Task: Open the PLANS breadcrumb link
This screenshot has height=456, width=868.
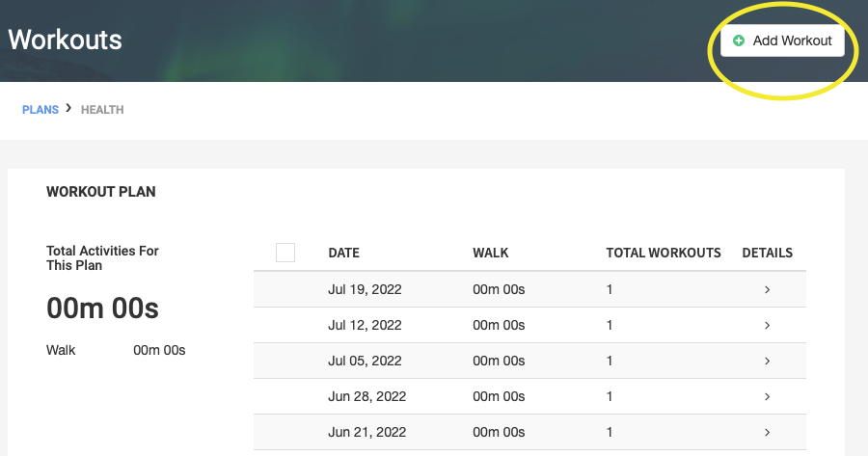Action: pos(41,110)
